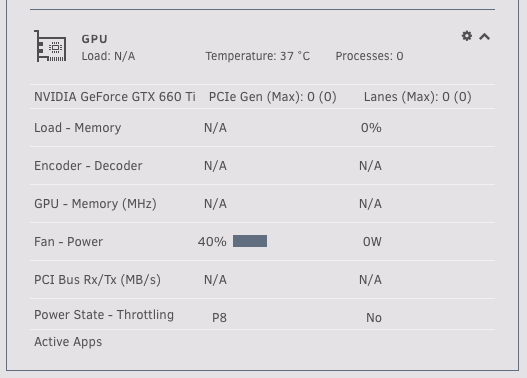Click the Load: N/A header text
The width and height of the screenshot is (527, 378).
coord(108,56)
